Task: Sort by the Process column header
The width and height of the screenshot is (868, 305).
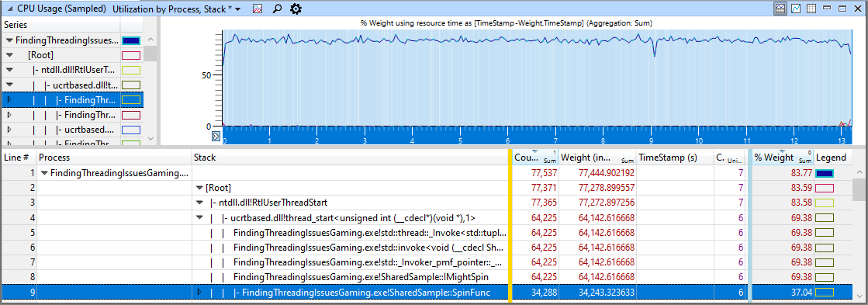Action: (x=114, y=158)
